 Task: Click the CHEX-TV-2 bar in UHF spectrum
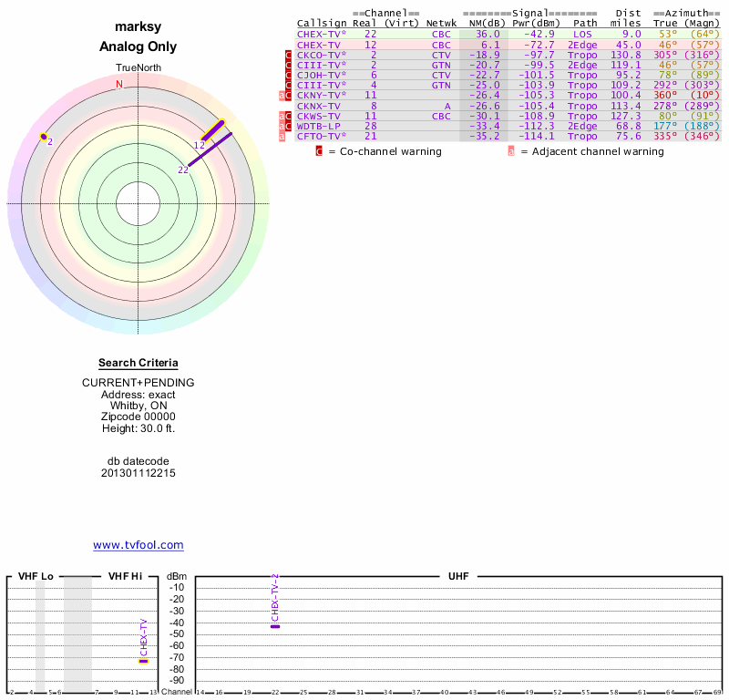275,626
